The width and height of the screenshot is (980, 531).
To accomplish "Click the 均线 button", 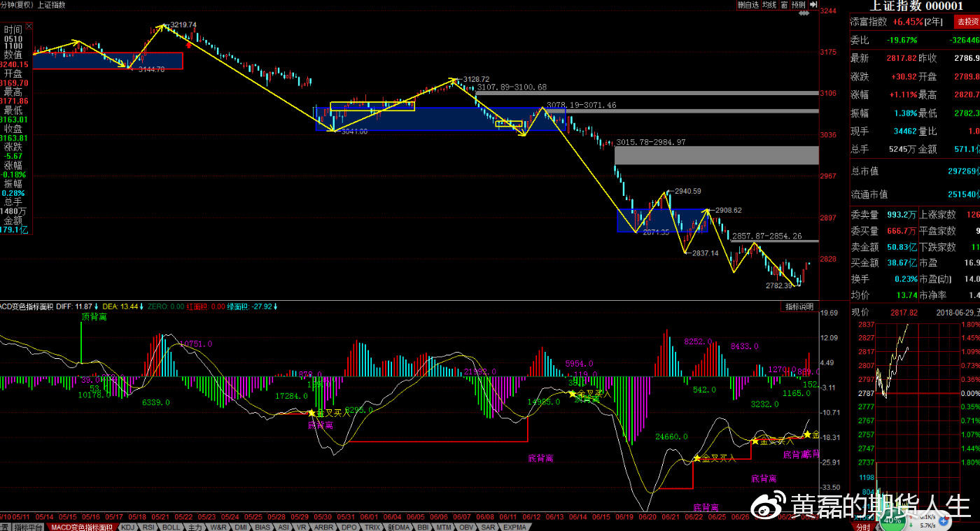I will 769,4.
